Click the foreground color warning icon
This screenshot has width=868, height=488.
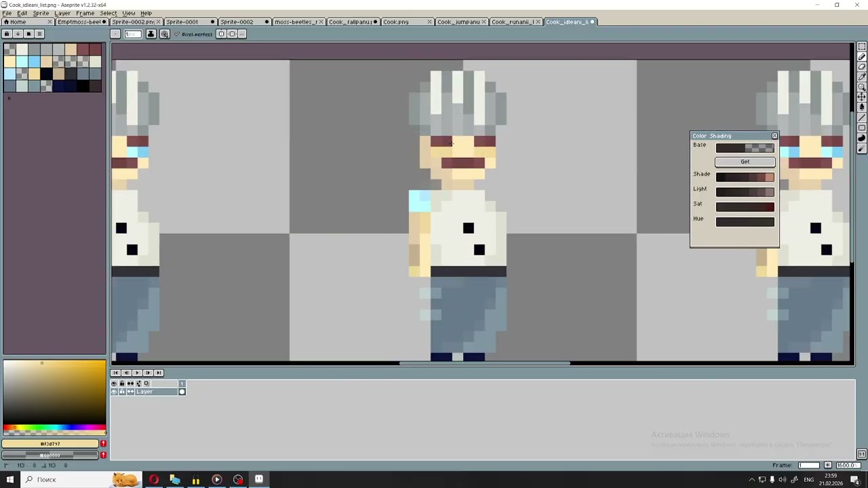tap(104, 444)
